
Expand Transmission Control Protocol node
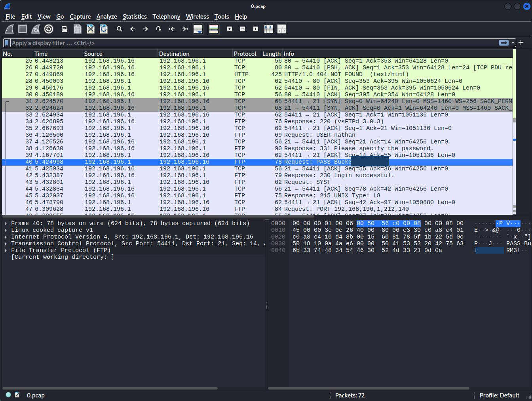[6, 244]
